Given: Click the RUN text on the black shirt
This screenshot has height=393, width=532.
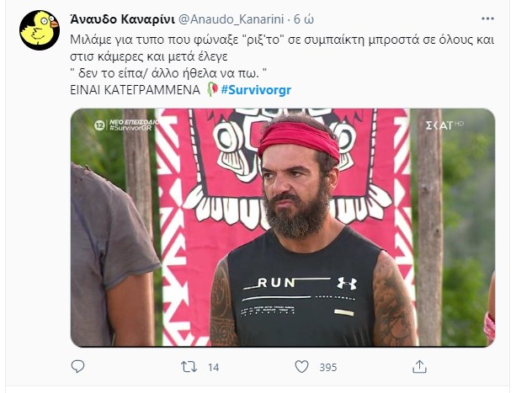Looking at the screenshot, I should (276, 283).
